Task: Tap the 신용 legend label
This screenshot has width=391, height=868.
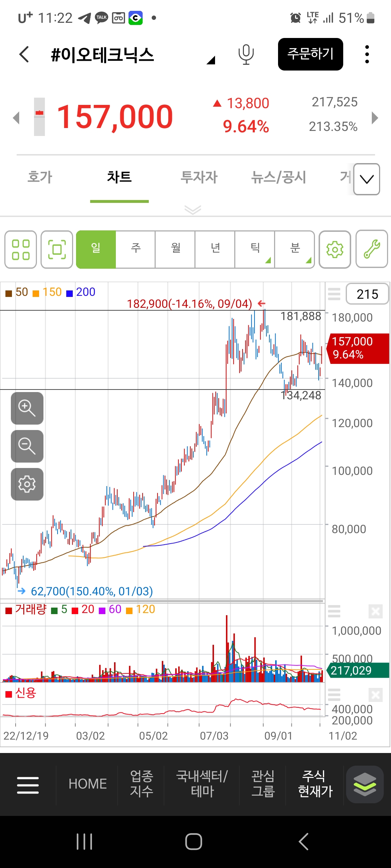Action: [21, 693]
